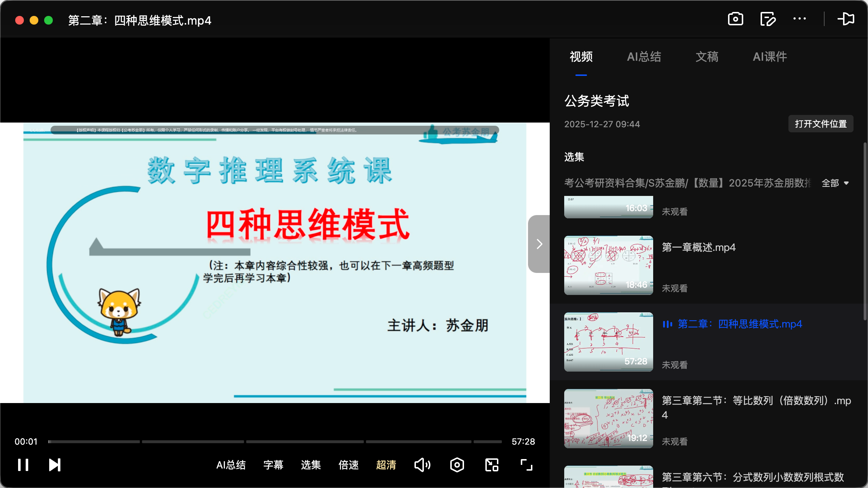868x488 pixels.
Task: Seek forward on the video progress bar
Action: (x=325, y=441)
